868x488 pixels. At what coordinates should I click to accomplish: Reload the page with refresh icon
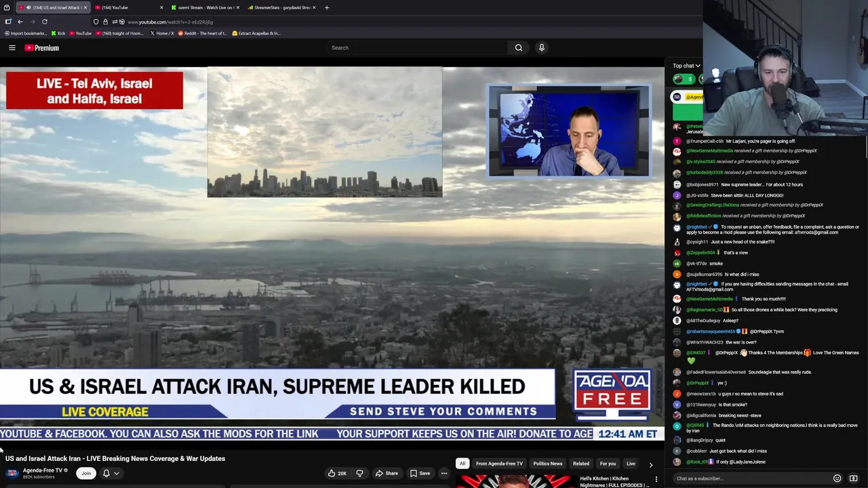45,22
